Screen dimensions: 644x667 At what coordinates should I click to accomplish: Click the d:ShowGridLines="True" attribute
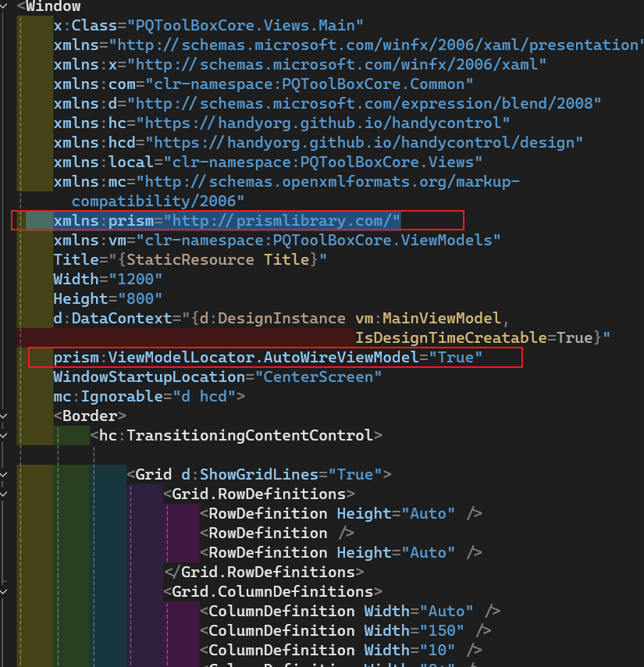281,475
